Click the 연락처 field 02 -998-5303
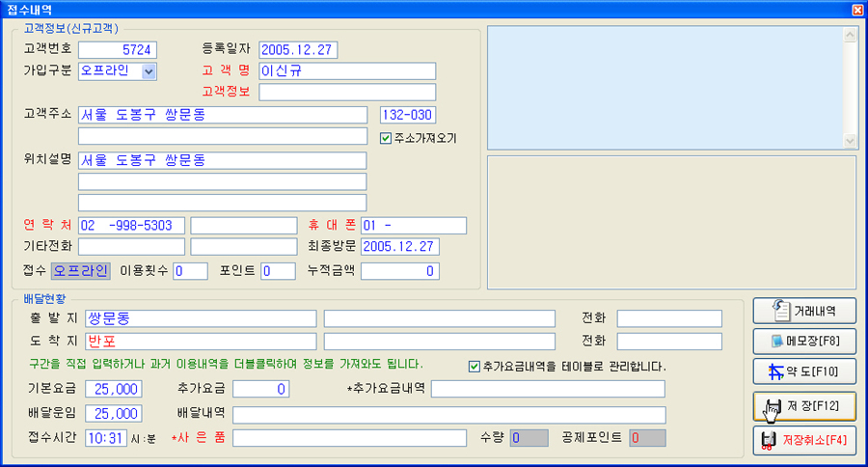Viewport: 868px width, 467px height. pos(131,226)
